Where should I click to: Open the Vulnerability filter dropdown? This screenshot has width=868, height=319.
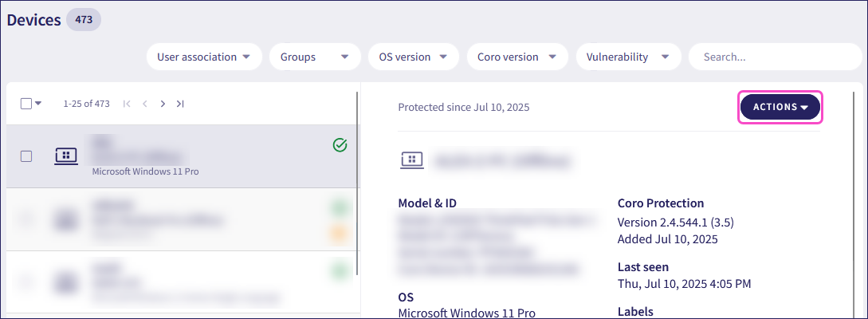pyautogui.click(x=627, y=57)
